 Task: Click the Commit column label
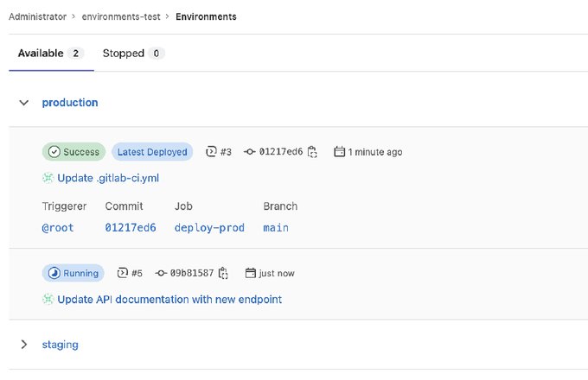125,206
